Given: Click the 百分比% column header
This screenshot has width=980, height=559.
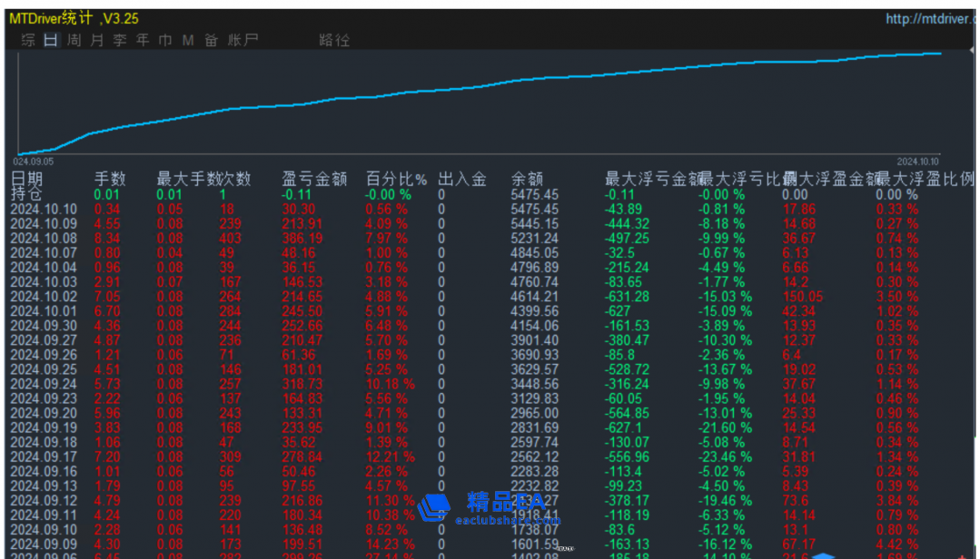Looking at the screenshot, I should coord(396,179).
